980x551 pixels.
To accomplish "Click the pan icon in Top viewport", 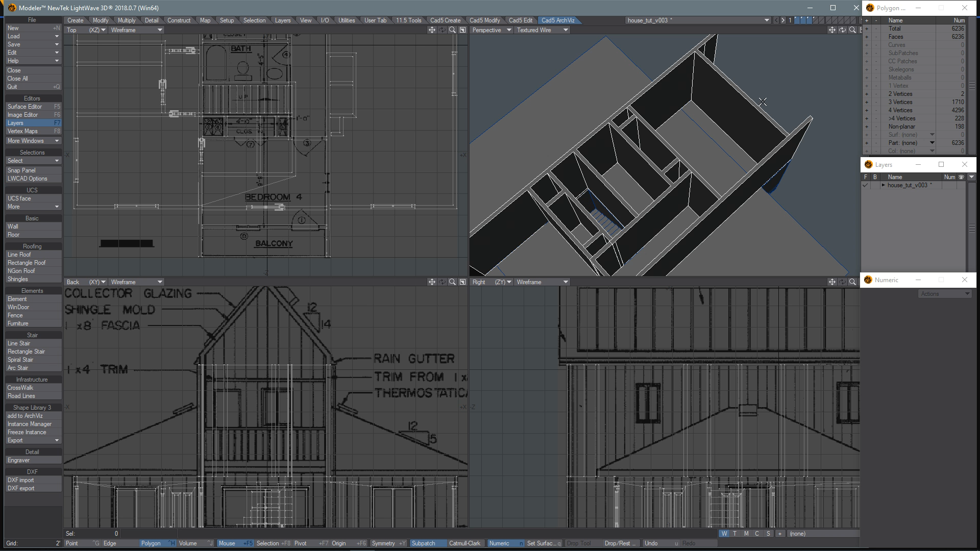I will [x=432, y=30].
